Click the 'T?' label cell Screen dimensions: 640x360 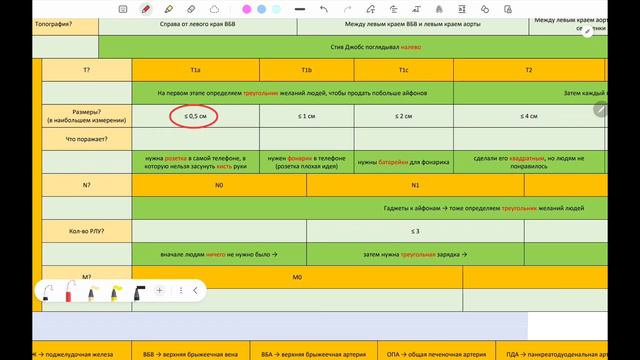(87, 70)
